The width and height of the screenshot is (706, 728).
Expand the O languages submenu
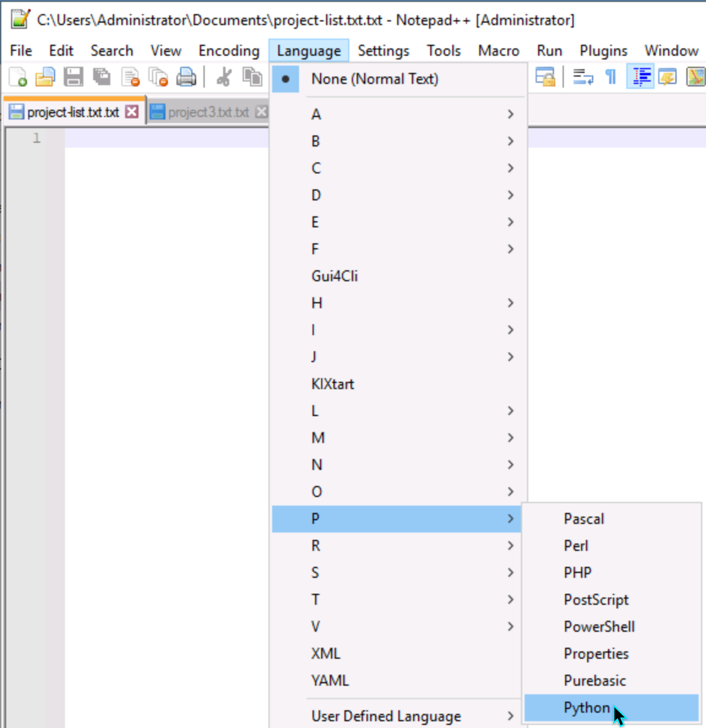(398, 491)
